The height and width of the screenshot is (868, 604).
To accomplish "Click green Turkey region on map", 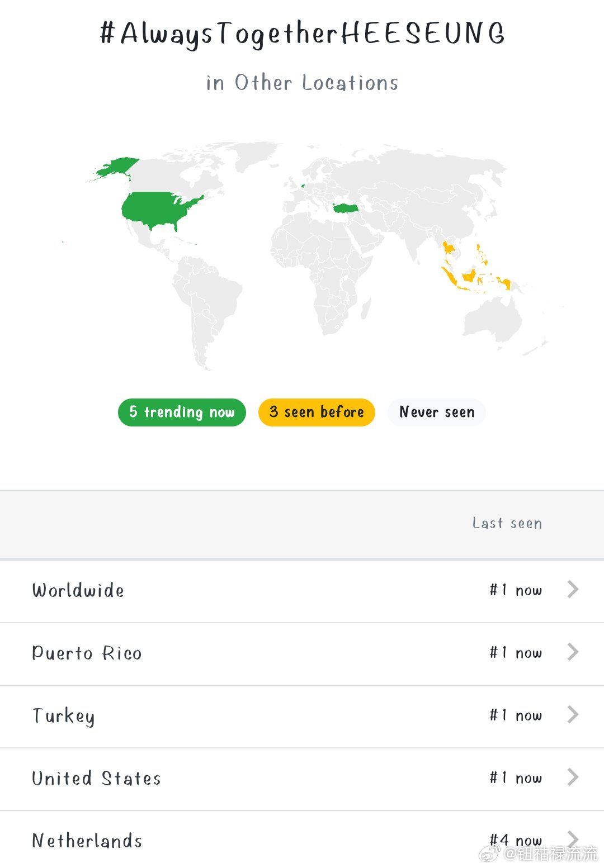I will (x=346, y=208).
